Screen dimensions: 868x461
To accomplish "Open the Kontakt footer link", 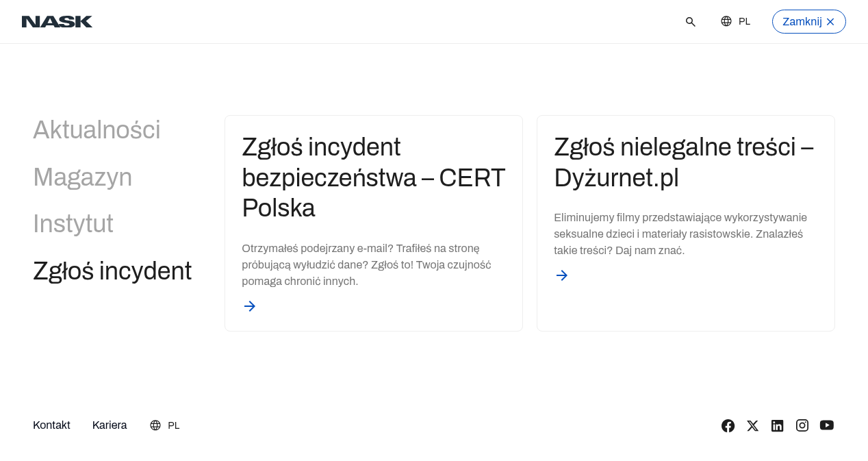I will pyautogui.click(x=51, y=425).
